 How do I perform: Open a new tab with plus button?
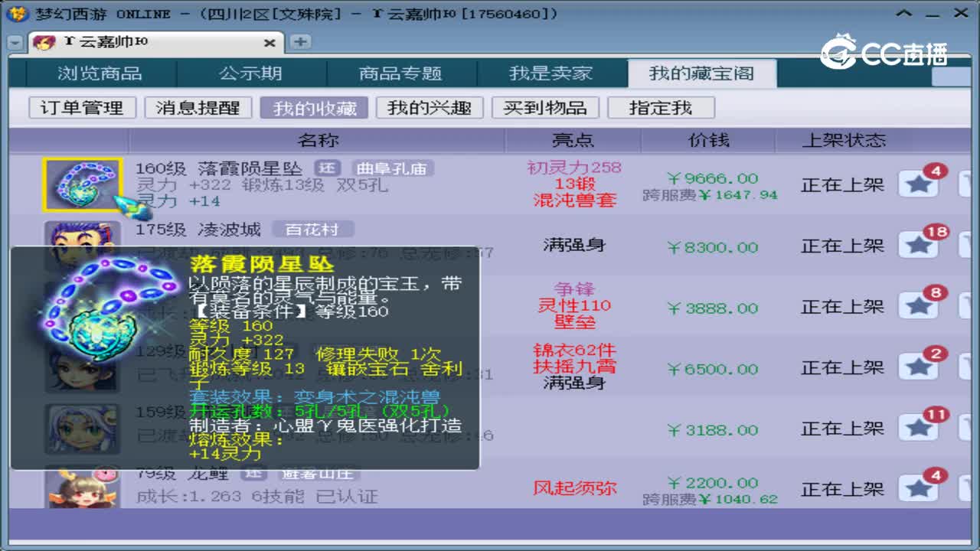[x=301, y=42]
